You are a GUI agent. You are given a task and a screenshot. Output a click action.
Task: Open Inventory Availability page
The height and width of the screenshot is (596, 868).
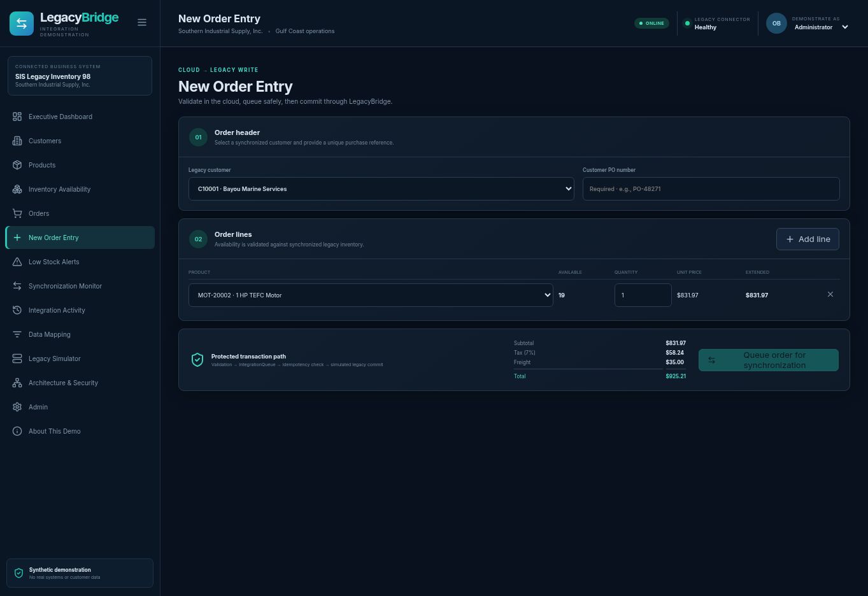pyautogui.click(x=80, y=189)
